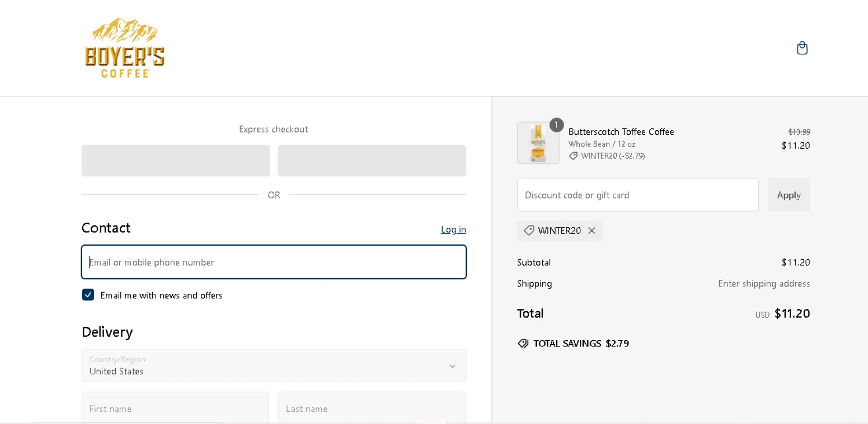Click the Delivery heading
Viewport: 868px width, 424px height.
point(107,332)
